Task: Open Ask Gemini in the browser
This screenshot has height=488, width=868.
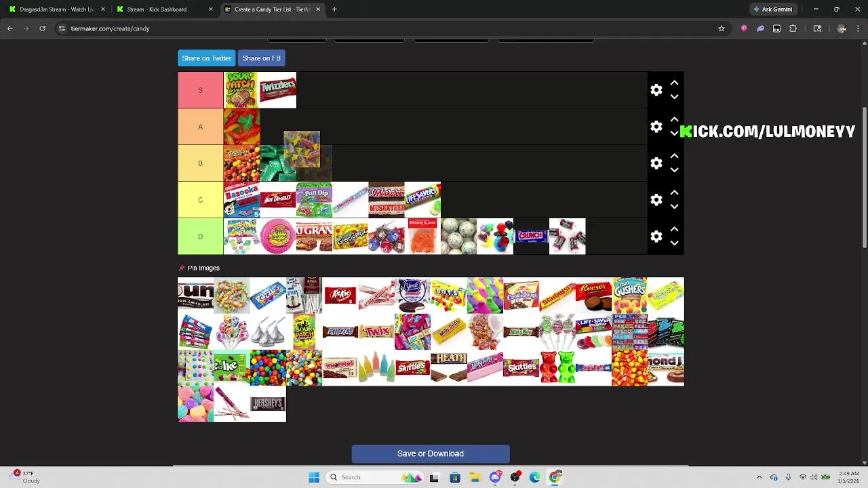Action: click(x=772, y=9)
